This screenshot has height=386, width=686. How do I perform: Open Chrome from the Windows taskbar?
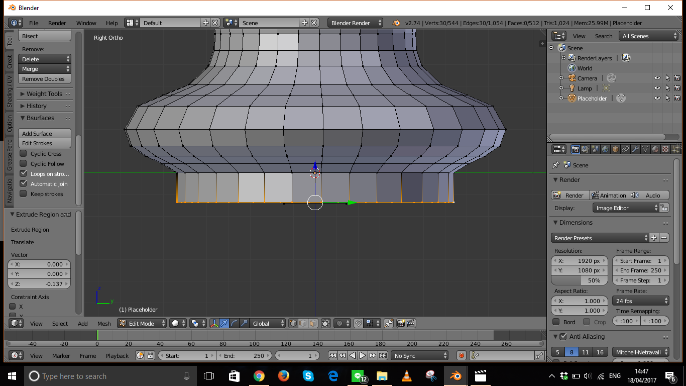coord(259,376)
